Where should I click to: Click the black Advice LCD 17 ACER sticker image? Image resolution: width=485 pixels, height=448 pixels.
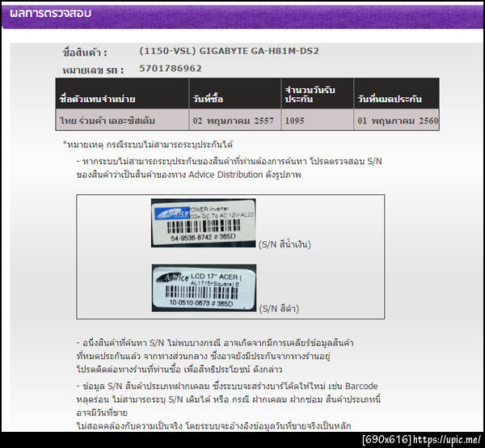coord(204,288)
